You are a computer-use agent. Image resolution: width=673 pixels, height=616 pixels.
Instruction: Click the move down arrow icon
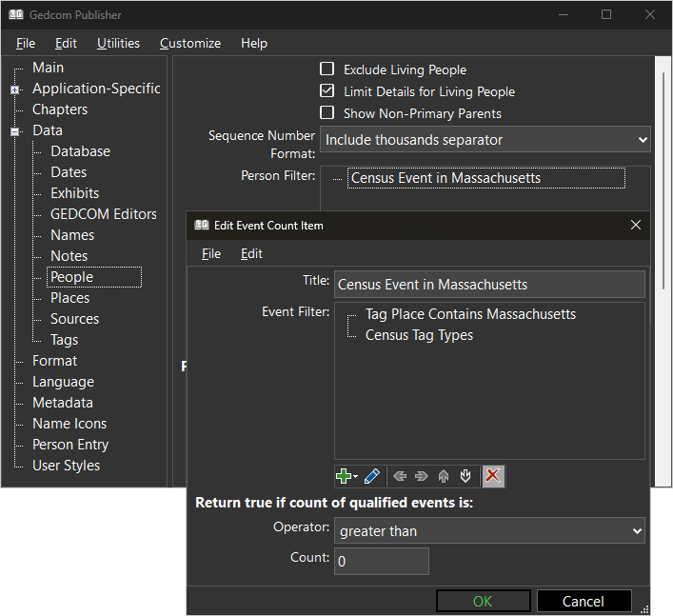465,476
